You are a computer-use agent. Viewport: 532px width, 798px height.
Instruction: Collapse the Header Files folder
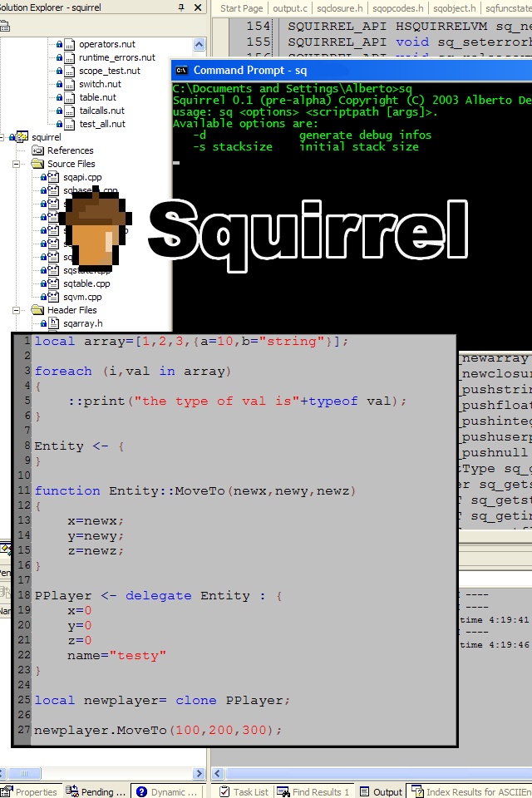[17, 310]
